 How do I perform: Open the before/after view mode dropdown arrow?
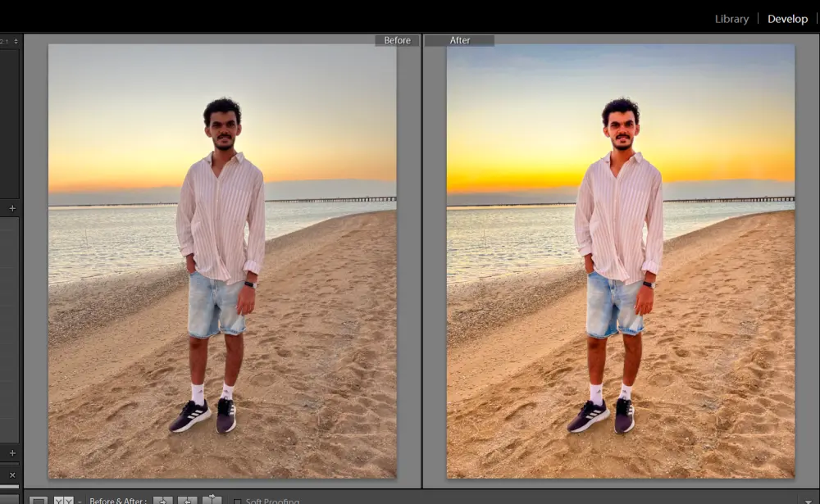(80, 501)
